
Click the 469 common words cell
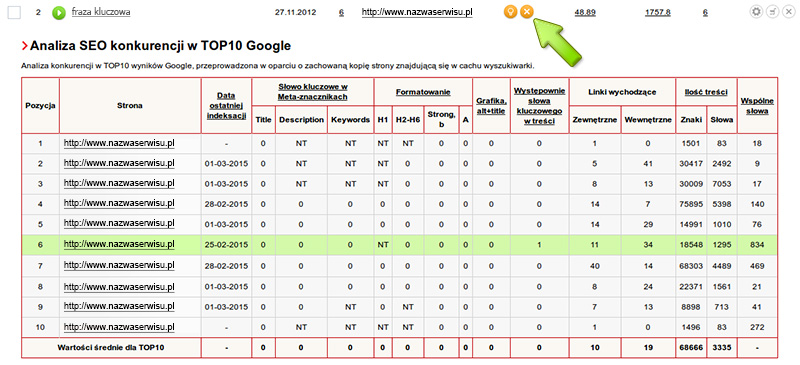757,266
